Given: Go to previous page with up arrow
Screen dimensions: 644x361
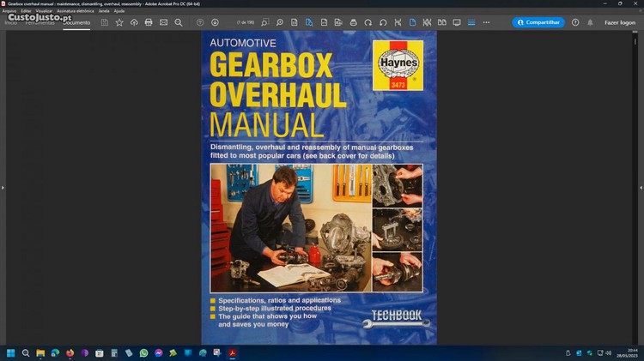Looking at the screenshot, I should click(x=200, y=22).
